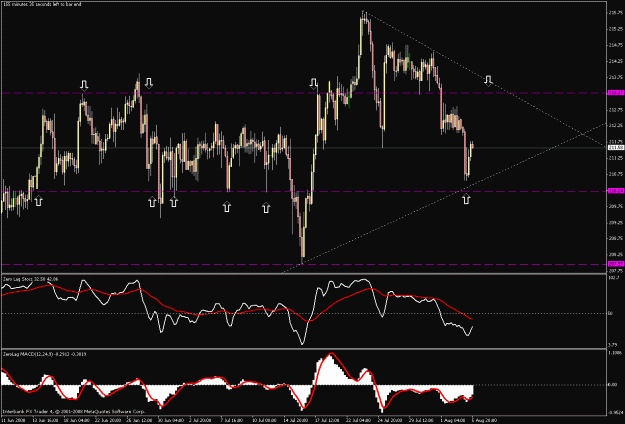Click the MACD scale value 1.1086

(x=614, y=353)
